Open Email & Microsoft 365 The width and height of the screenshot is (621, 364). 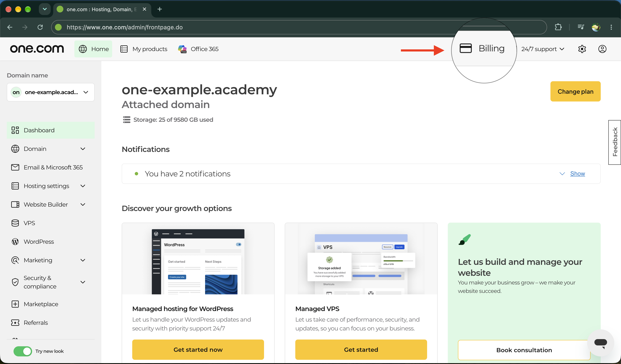pos(50,167)
